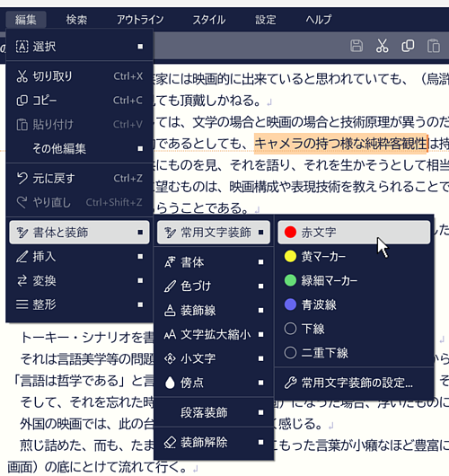Choose 傍点 droplet menu entry

tap(214, 383)
